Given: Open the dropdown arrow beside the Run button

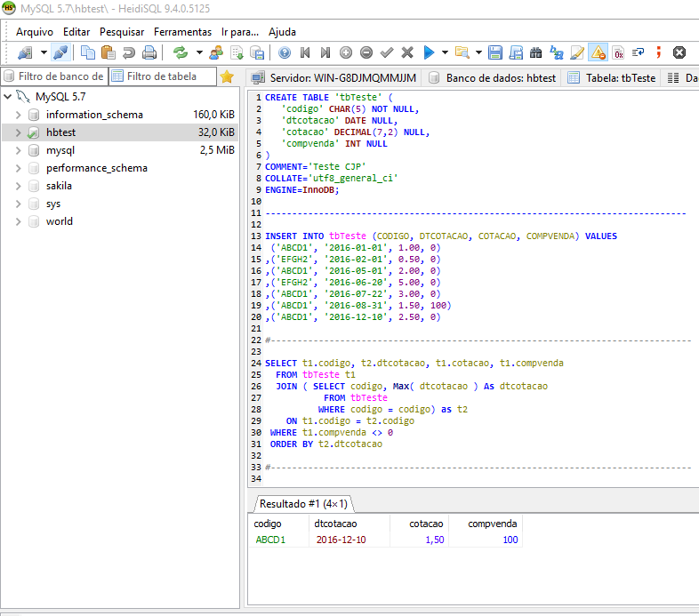Looking at the screenshot, I should tap(445, 52).
